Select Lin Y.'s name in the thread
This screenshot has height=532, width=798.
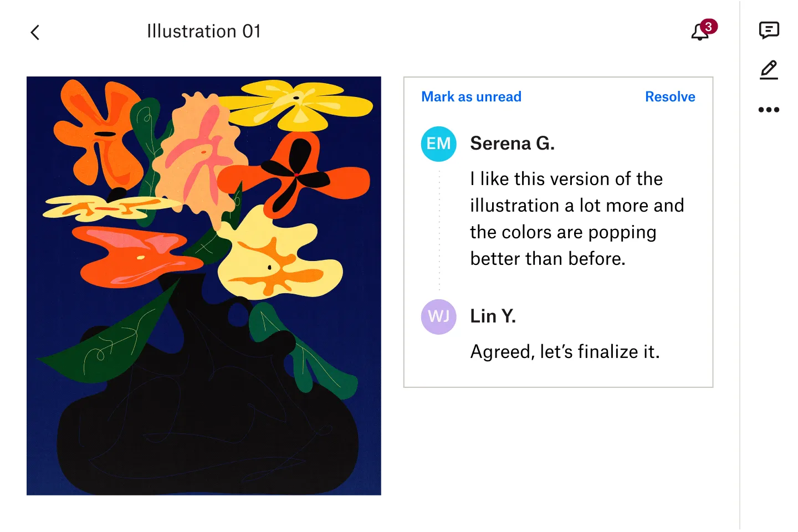[493, 316]
